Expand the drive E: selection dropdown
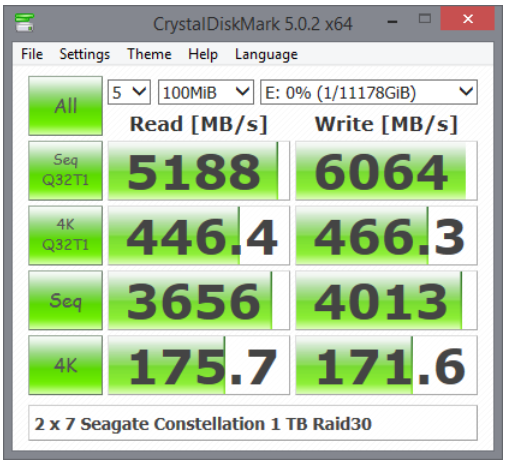 coord(369,92)
